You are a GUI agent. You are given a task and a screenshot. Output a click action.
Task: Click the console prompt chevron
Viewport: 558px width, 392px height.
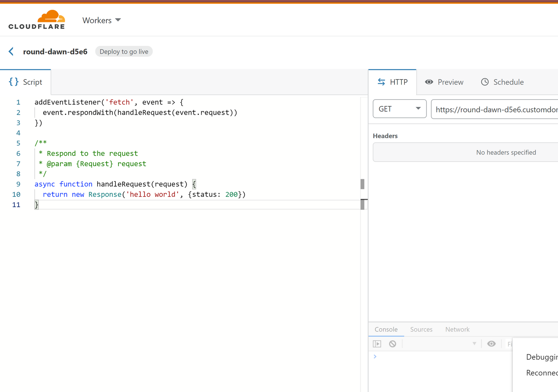point(375,356)
